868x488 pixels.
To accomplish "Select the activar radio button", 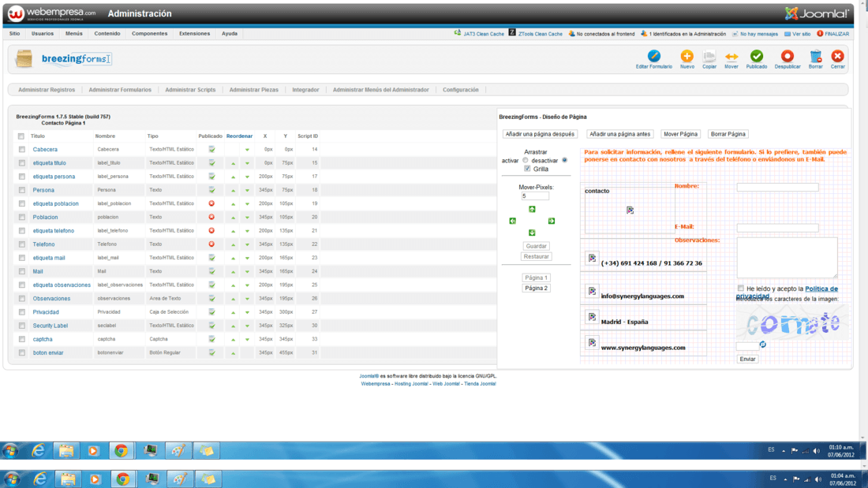I will click(526, 161).
